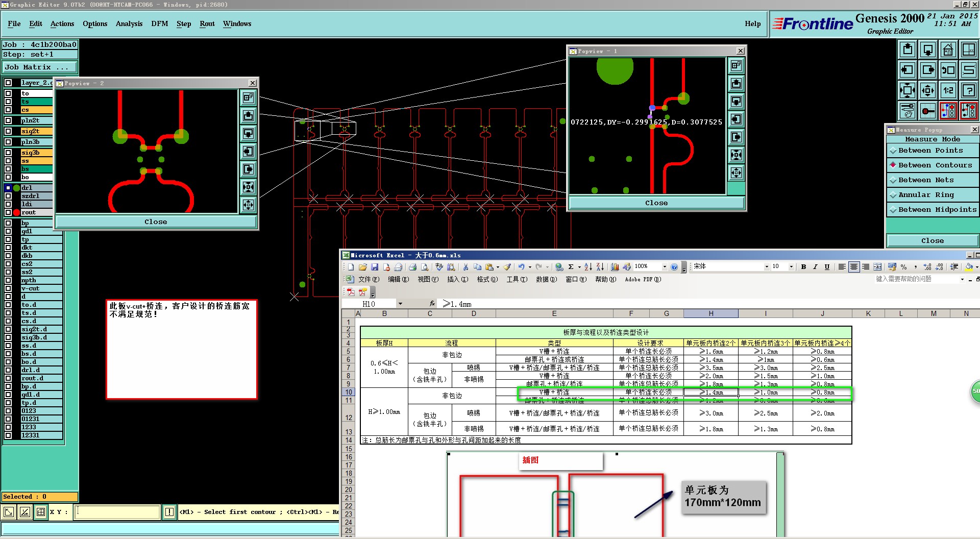Click the green color dot on drl layer
The height and width of the screenshot is (539, 980).
tap(16, 188)
